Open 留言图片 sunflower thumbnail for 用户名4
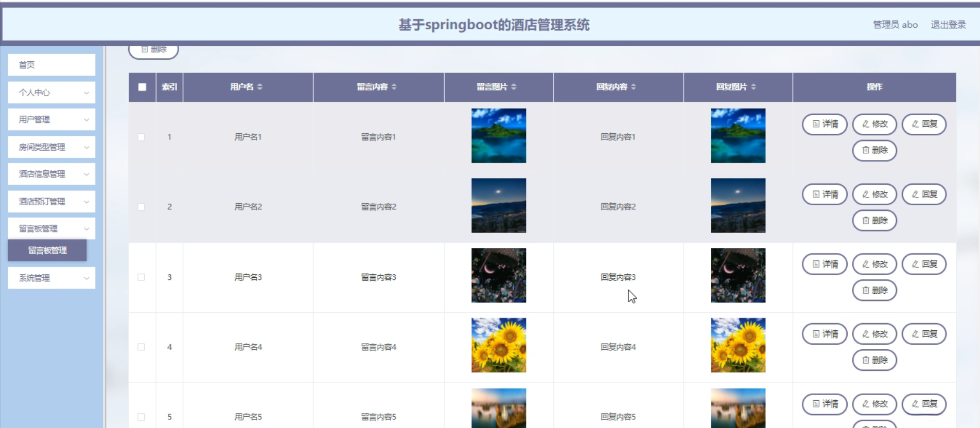The image size is (980, 428). click(x=499, y=345)
